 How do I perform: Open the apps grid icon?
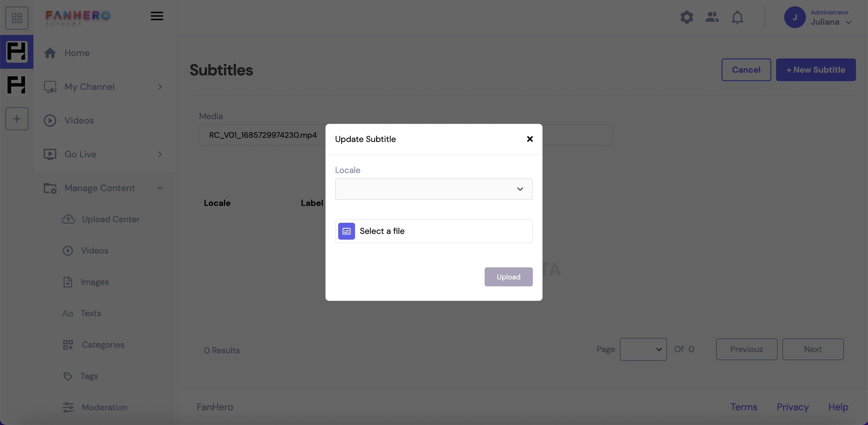tap(17, 18)
